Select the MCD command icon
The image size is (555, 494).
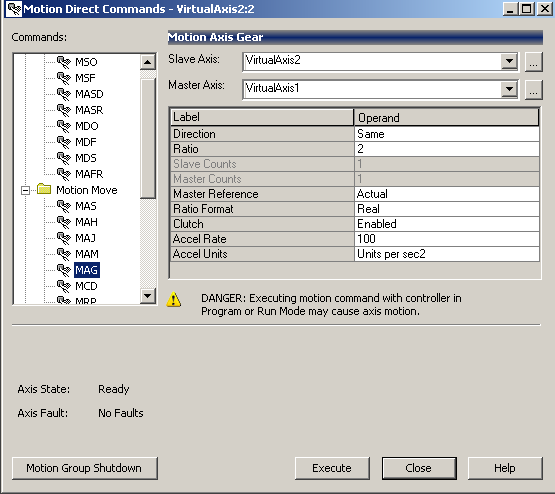click(64, 286)
